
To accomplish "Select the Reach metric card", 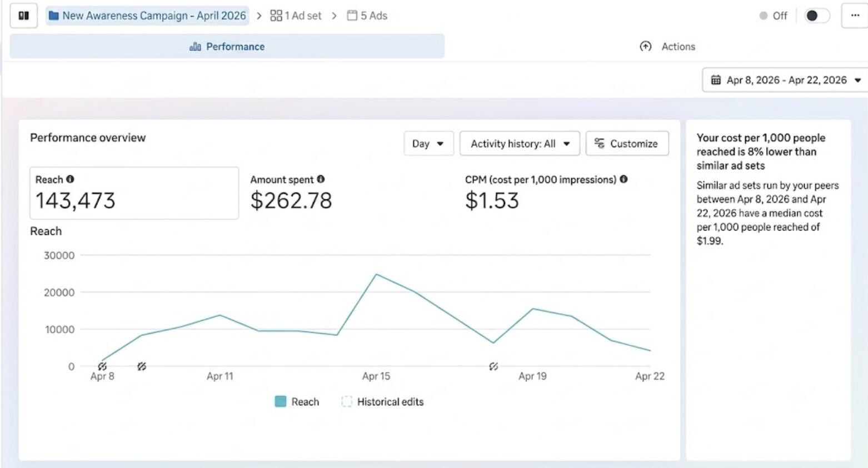I will point(134,193).
